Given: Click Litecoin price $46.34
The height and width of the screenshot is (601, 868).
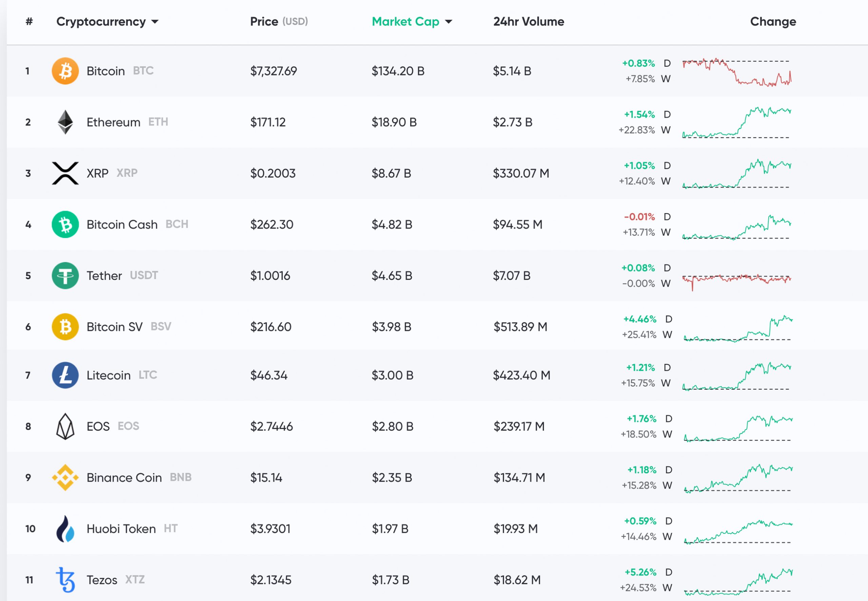Looking at the screenshot, I should point(269,375).
